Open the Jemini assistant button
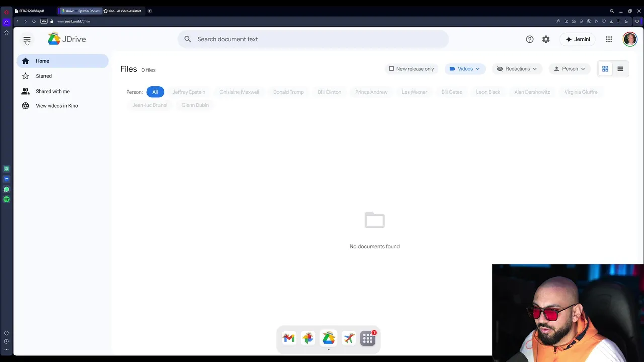 tap(578, 39)
